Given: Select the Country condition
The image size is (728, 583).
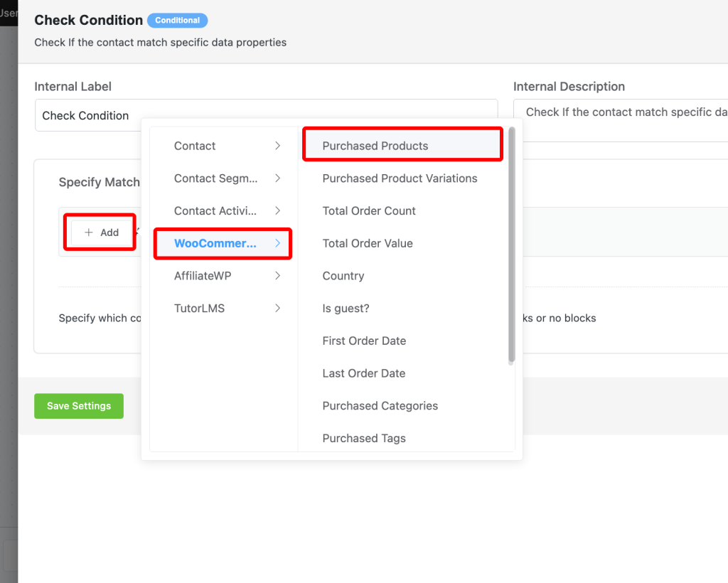Looking at the screenshot, I should pyautogui.click(x=343, y=276).
